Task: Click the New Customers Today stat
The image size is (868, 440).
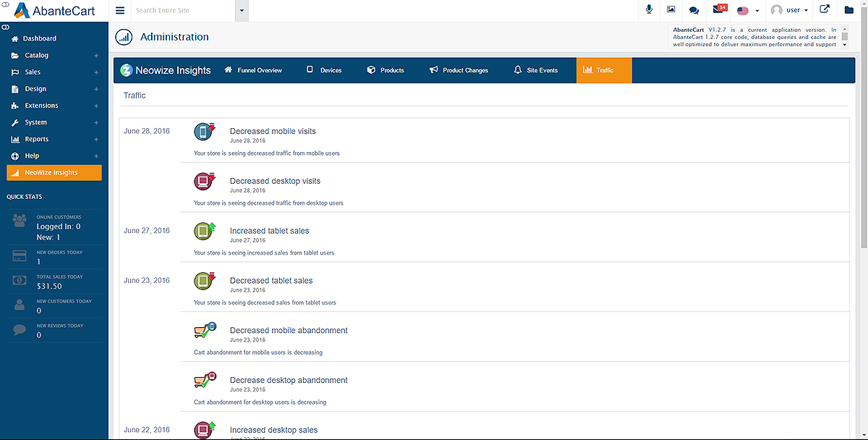Action: (x=54, y=306)
